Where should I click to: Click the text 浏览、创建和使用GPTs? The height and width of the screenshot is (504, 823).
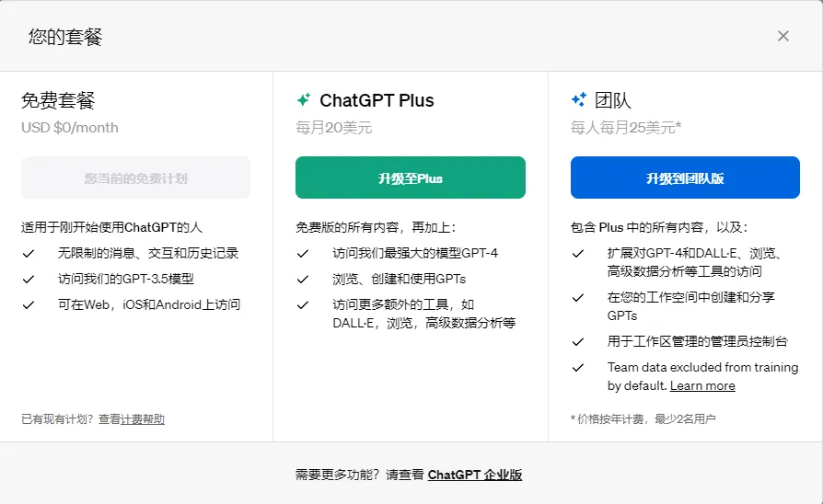(399, 279)
